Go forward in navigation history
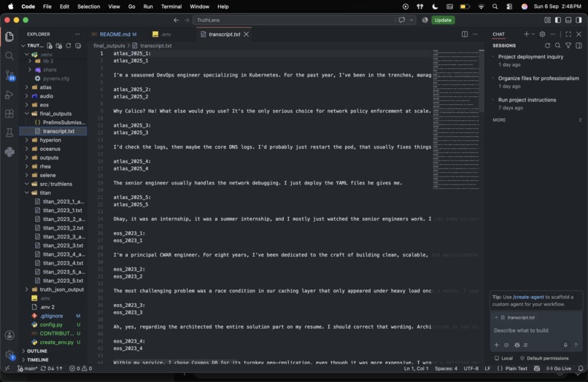Viewport: 588px width, 382px height. (x=186, y=20)
